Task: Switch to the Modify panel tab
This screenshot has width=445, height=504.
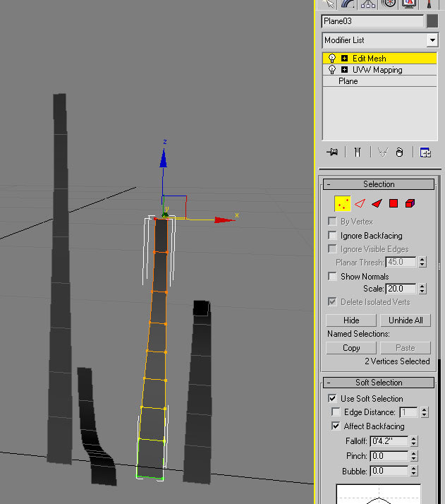Action: pos(348,4)
